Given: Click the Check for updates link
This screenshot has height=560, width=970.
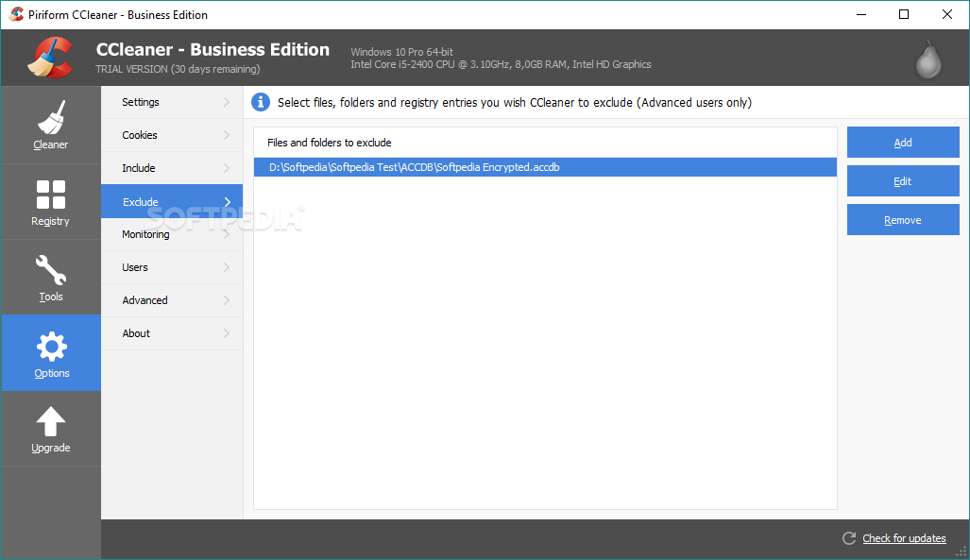Looking at the screenshot, I should click(904, 538).
